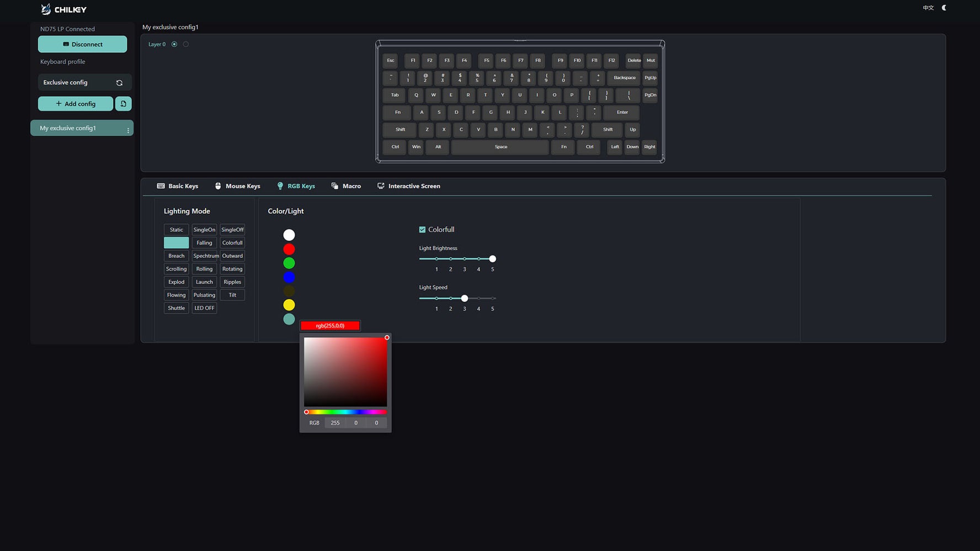Click the red value RGB input field
The image size is (980, 551).
(x=335, y=423)
